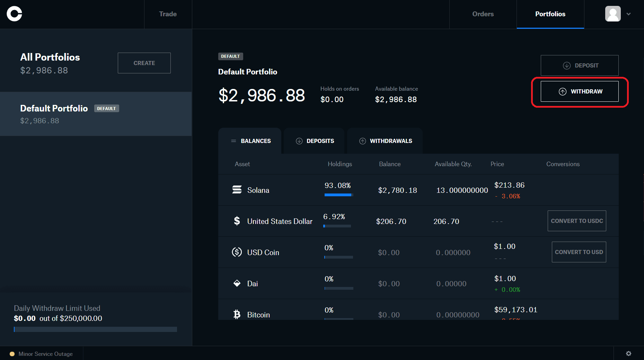Click the Dai diamond icon
644x360 pixels.
[x=237, y=283]
